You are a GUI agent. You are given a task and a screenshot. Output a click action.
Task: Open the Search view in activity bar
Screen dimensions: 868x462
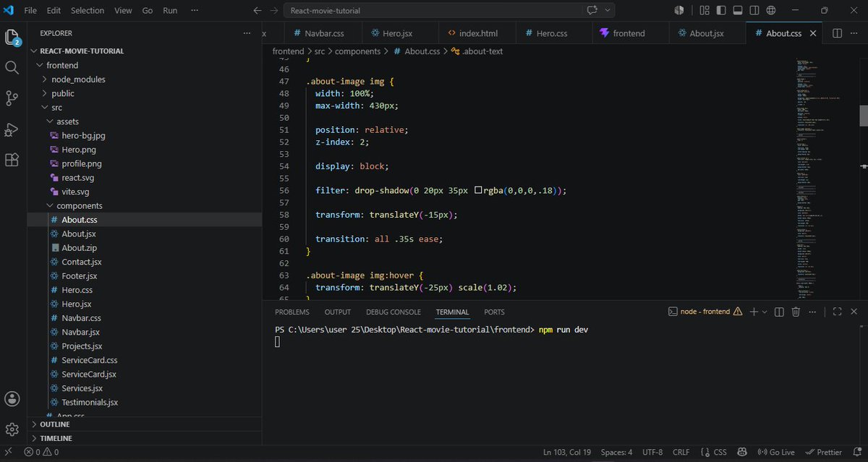pos(12,67)
